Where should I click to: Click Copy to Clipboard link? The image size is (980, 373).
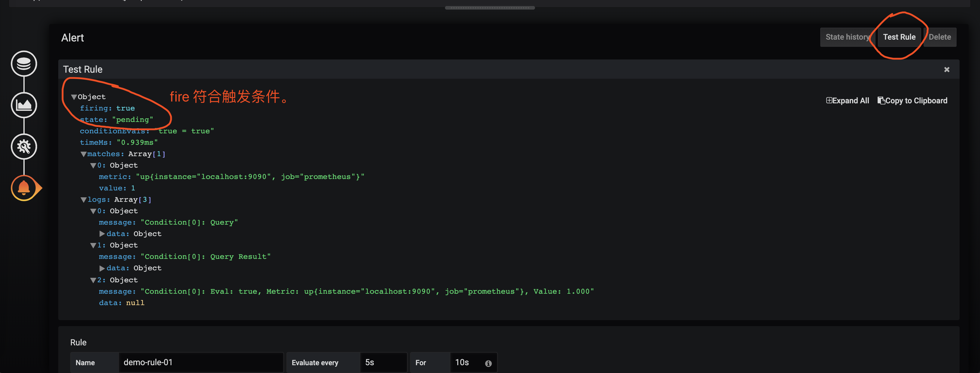pos(912,101)
